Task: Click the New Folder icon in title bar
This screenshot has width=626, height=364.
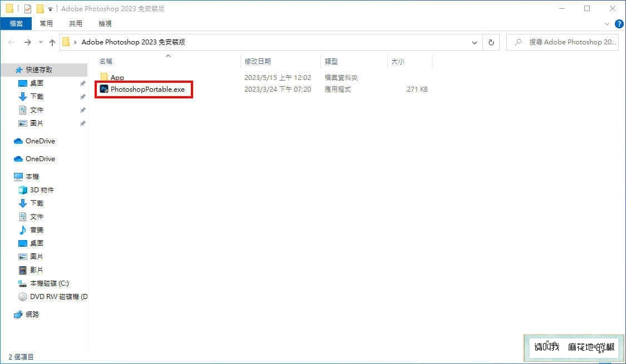Action: [x=40, y=8]
